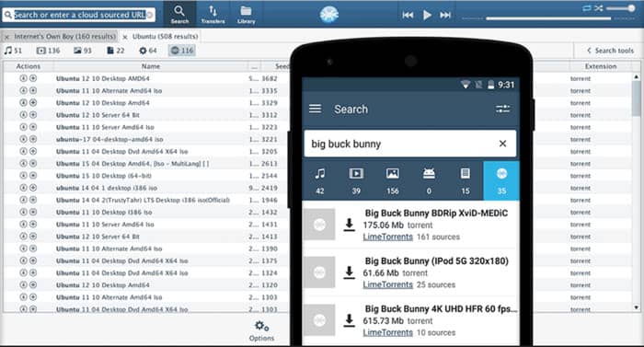644x347 pixels.
Task: Open LimeTorrents link with 161 sources
Action: pos(387,237)
